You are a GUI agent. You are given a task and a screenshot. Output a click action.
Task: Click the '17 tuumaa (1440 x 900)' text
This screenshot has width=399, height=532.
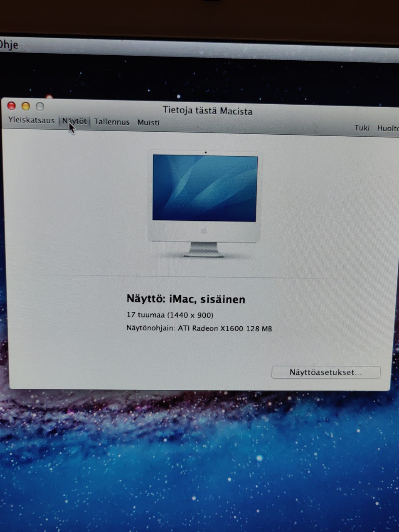(x=170, y=315)
